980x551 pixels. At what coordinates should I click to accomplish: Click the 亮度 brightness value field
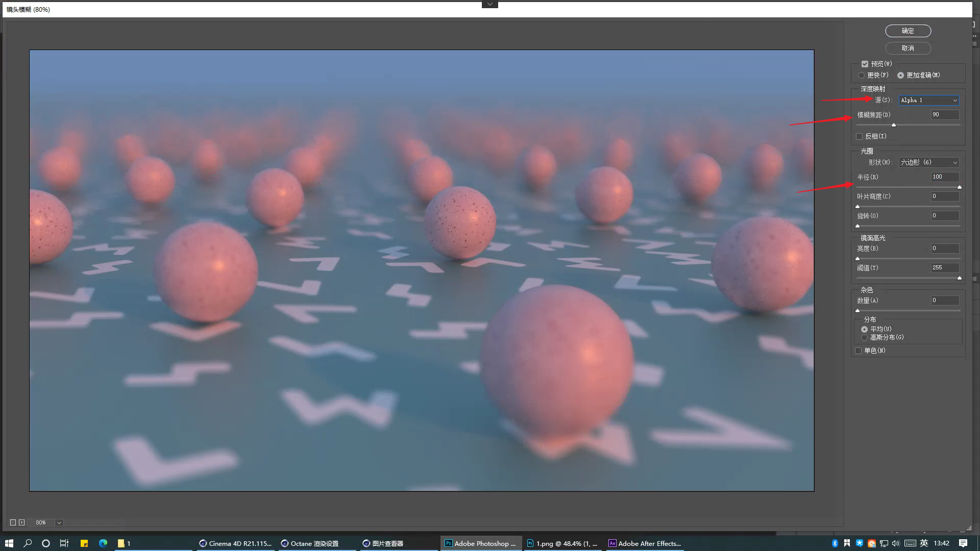(945, 248)
